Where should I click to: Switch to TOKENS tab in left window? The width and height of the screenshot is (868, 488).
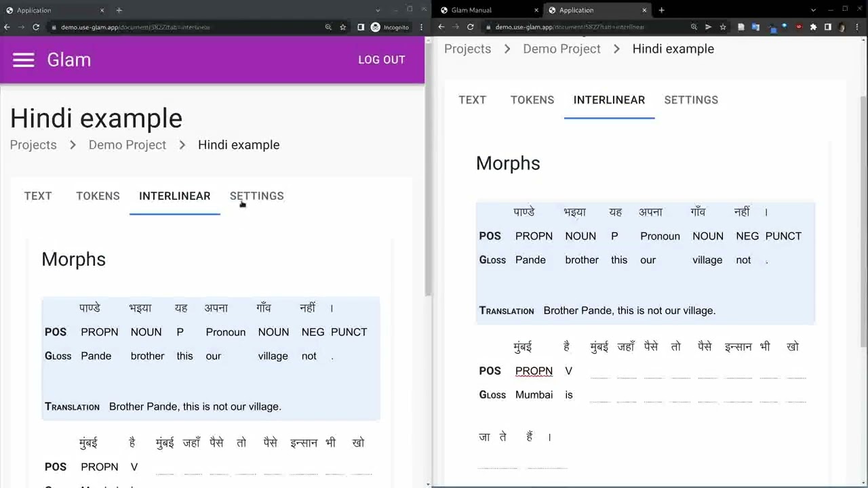(98, 196)
